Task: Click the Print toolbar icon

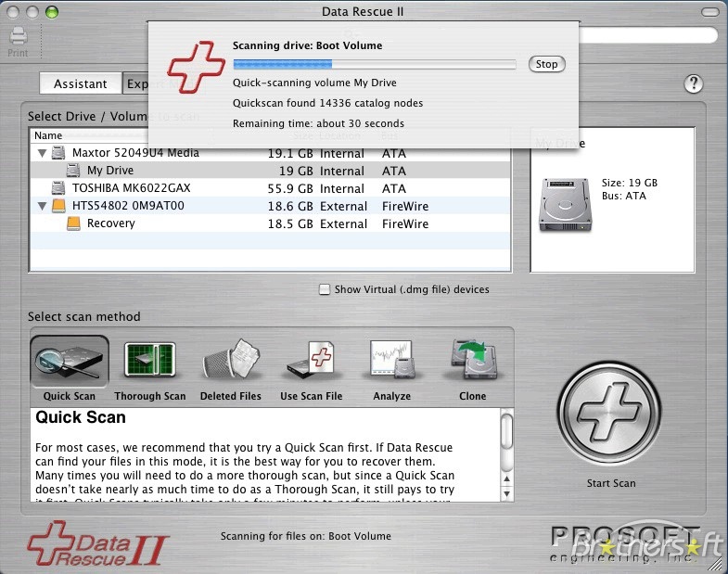Action: 18,37
